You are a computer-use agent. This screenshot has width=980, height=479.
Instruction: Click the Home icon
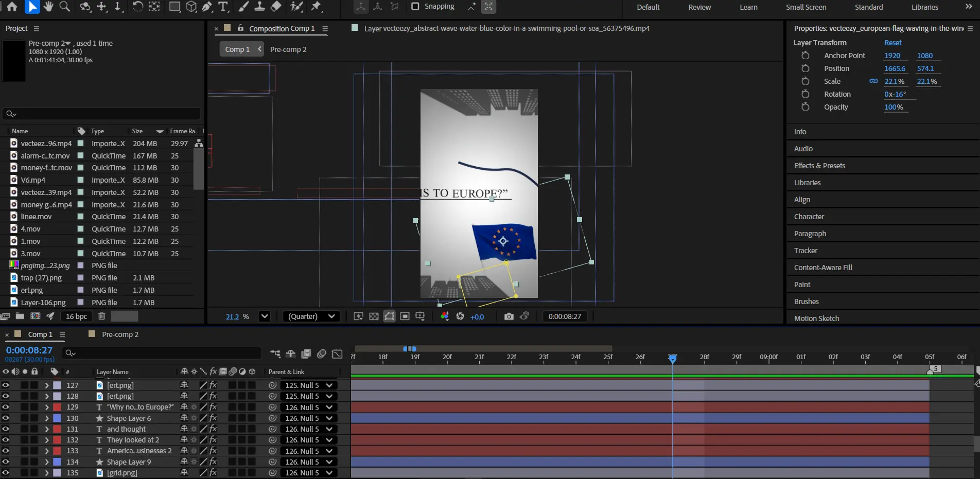click(x=12, y=7)
